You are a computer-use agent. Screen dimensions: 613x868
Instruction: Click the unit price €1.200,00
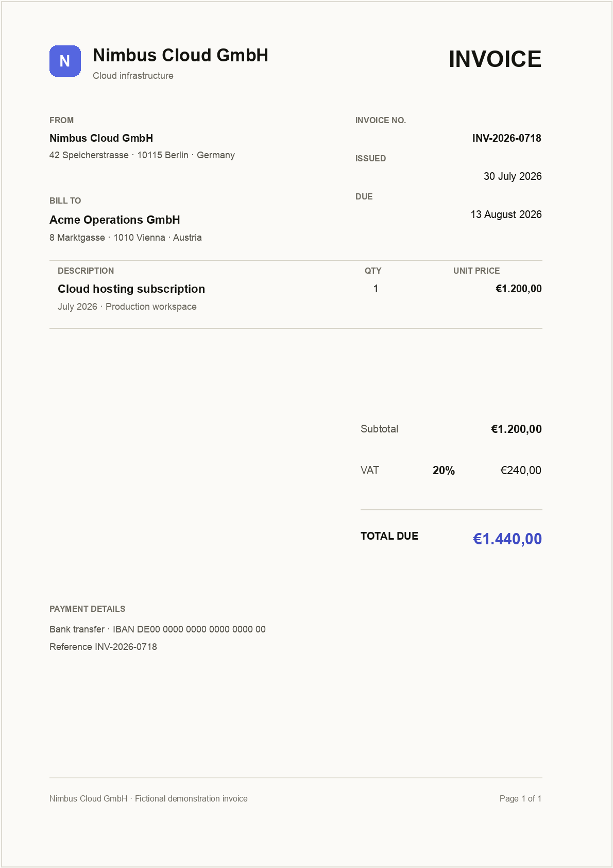(518, 289)
